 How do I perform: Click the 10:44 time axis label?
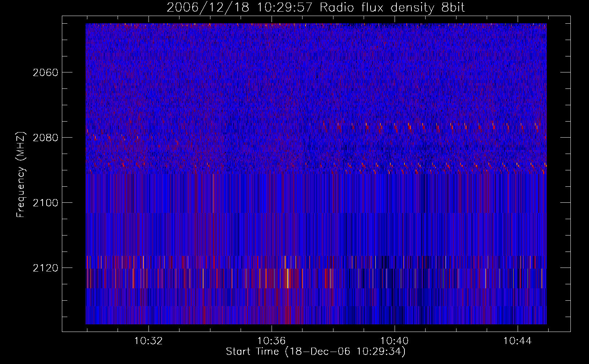point(518,341)
